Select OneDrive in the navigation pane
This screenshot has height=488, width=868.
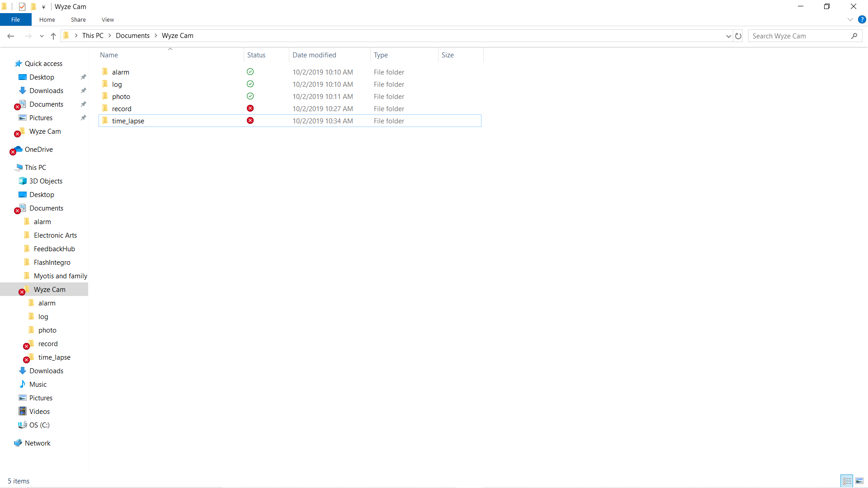pyautogui.click(x=38, y=150)
